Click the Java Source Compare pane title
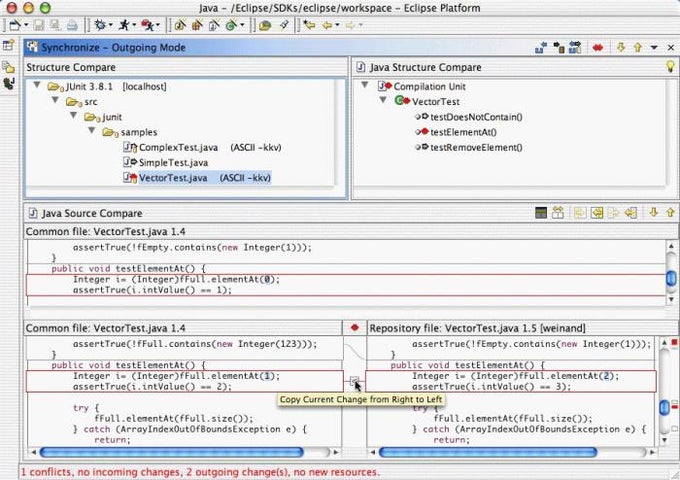Image resolution: width=680 pixels, height=480 pixels. [x=92, y=213]
